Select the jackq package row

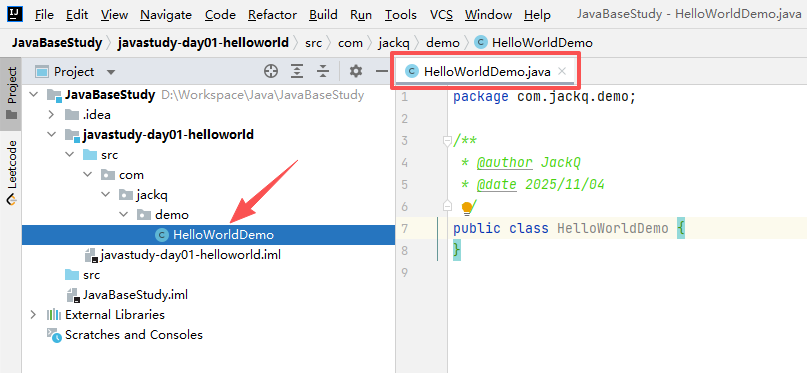click(x=208, y=194)
